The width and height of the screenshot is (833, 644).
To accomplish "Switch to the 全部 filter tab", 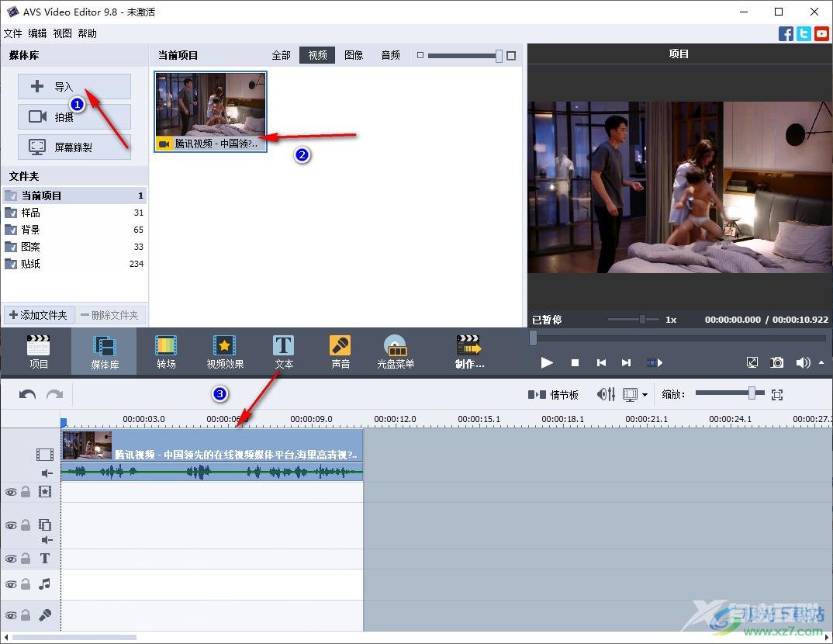I will [x=281, y=55].
